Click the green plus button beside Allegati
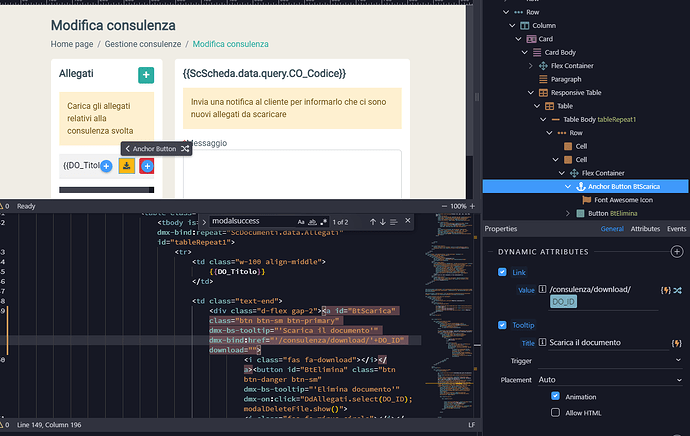Image resolution: width=690 pixels, height=436 pixels. (146, 75)
